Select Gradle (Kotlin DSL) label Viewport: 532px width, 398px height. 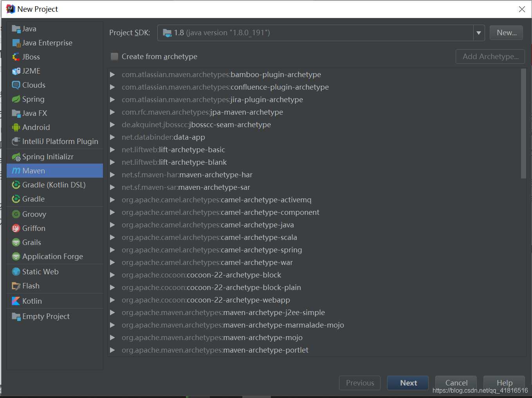coord(54,185)
